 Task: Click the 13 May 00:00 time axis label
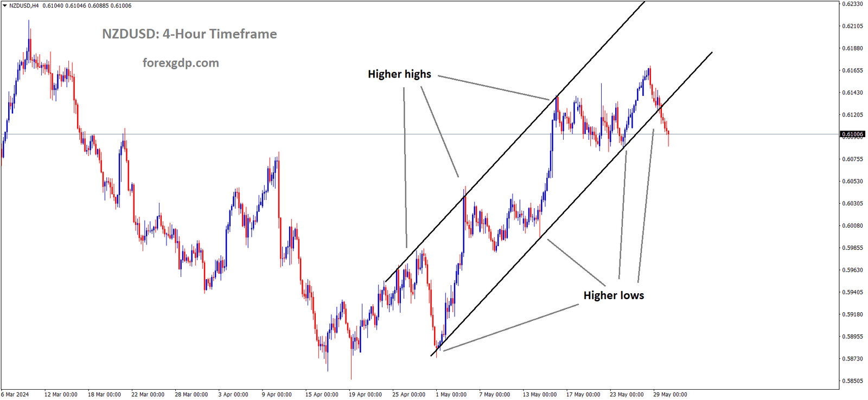(540, 394)
